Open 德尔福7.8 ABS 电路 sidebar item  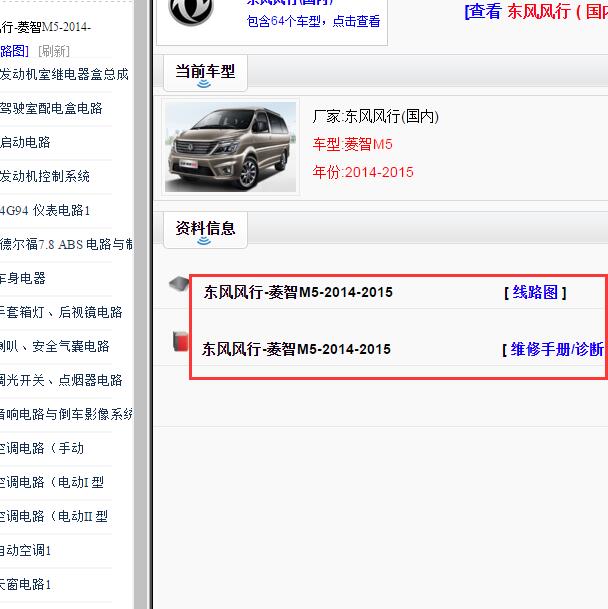[66, 244]
